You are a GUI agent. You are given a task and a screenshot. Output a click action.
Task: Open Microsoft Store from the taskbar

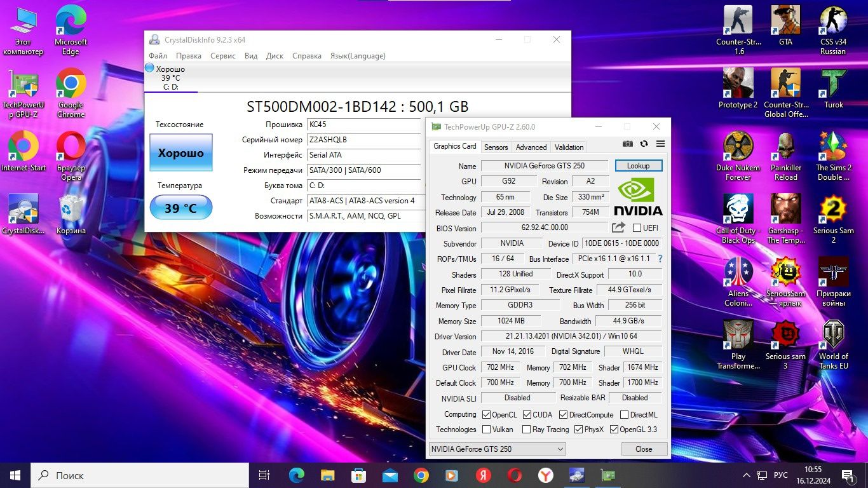pos(358,475)
